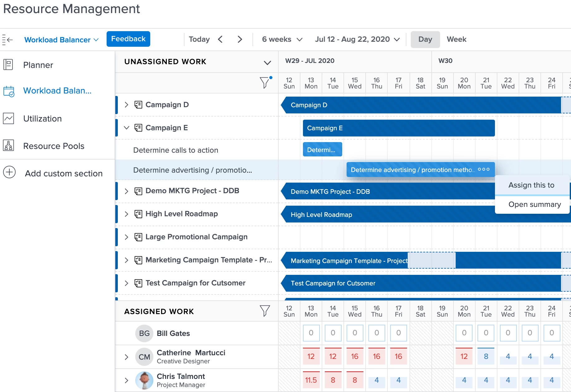Screen dimensions: 571x392
Task: Collapse the Campaign E project row
Action: click(126, 128)
